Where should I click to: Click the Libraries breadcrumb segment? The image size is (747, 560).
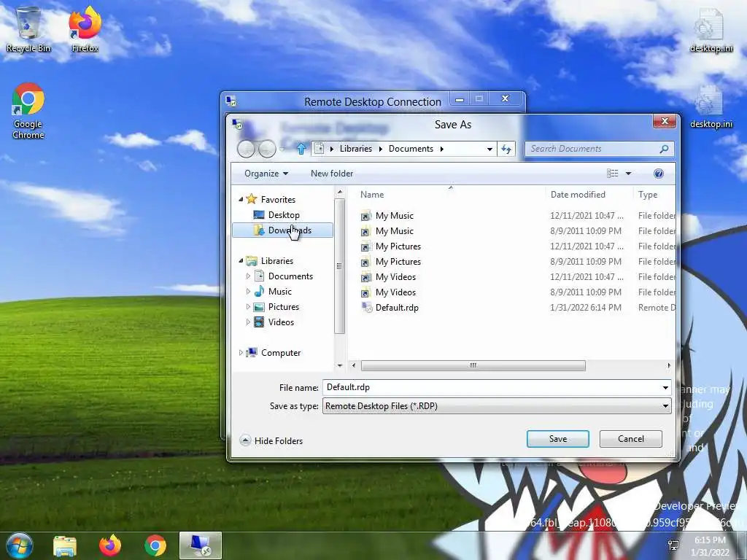point(356,149)
